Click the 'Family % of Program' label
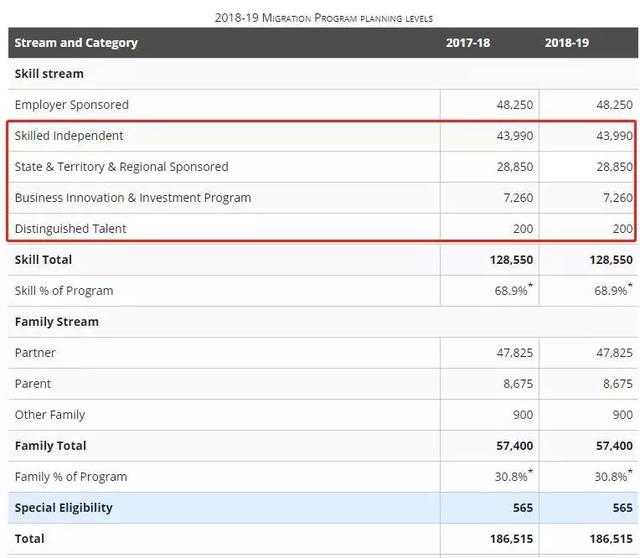This screenshot has height=558, width=640. pos(70,477)
